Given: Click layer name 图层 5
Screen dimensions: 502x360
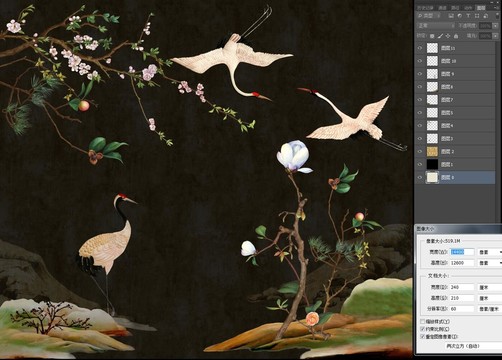Looking at the screenshot, I should [x=447, y=113].
